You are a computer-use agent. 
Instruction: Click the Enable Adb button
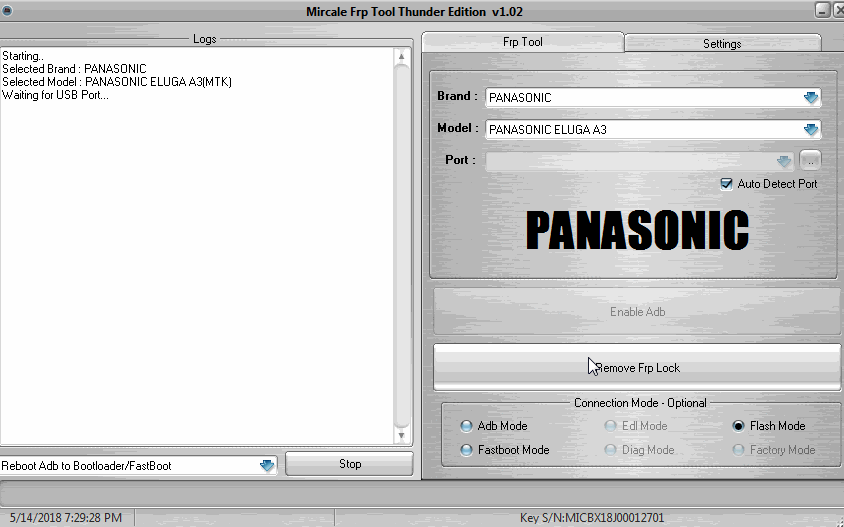click(x=637, y=312)
